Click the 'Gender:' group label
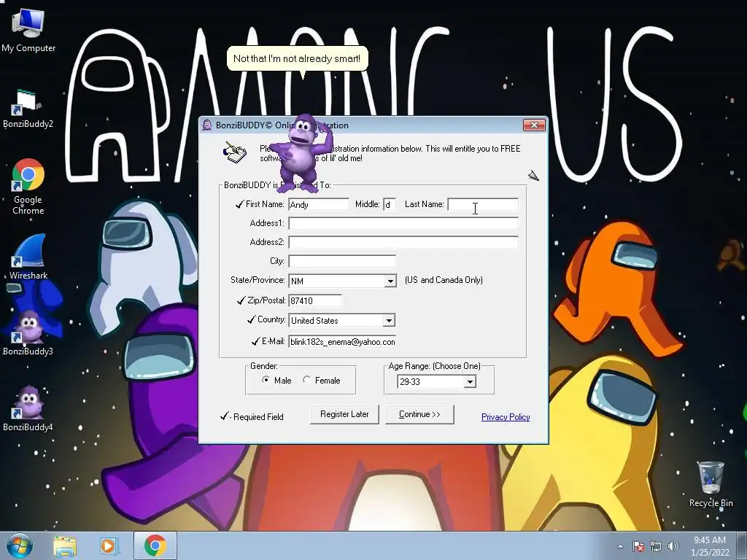This screenshot has width=747, height=560. 264,366
